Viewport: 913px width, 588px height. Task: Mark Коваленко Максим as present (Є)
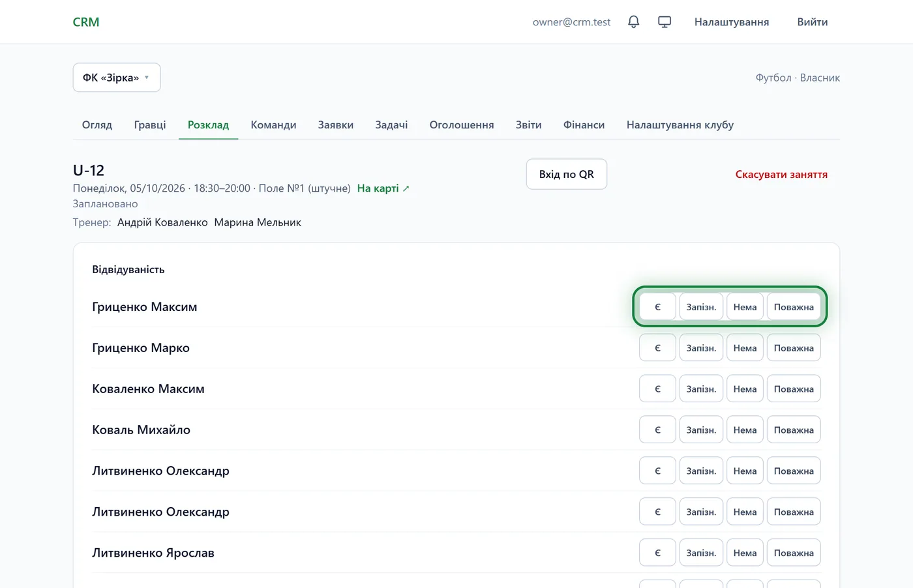657,389
